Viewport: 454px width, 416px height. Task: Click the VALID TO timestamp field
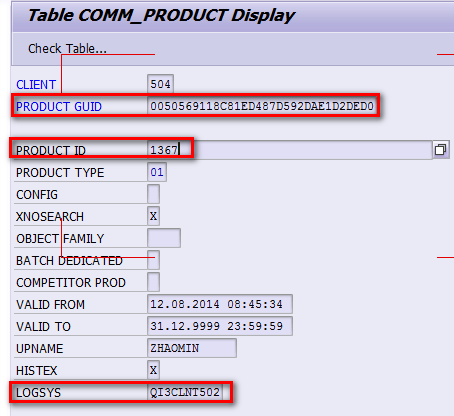[x=220, y=326]
